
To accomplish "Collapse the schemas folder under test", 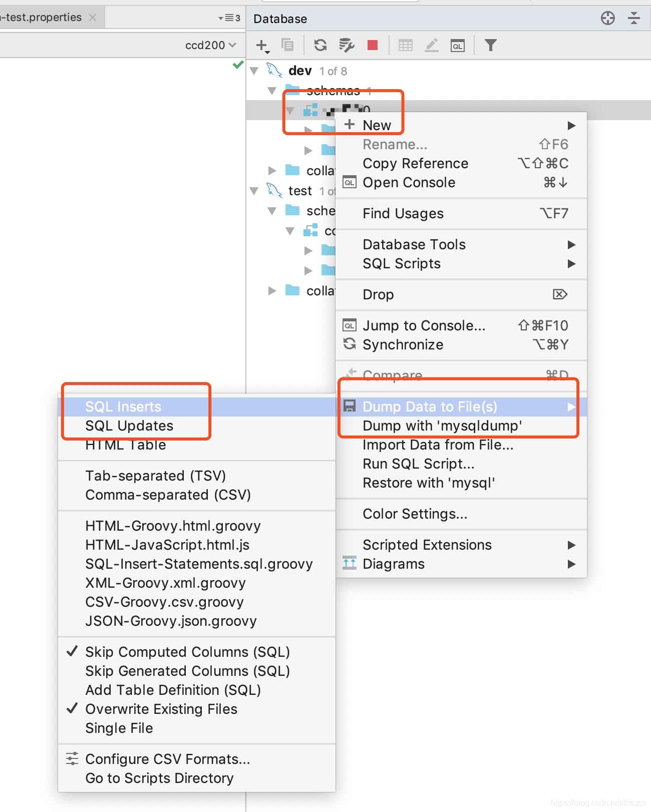I will [x=272, y=211].
